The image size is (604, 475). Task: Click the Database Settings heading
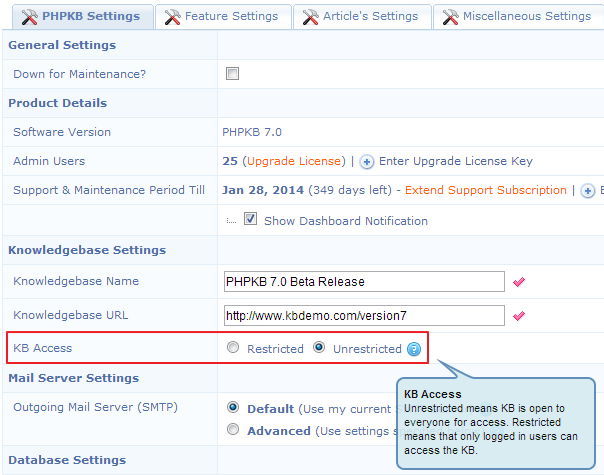[67, 460]
